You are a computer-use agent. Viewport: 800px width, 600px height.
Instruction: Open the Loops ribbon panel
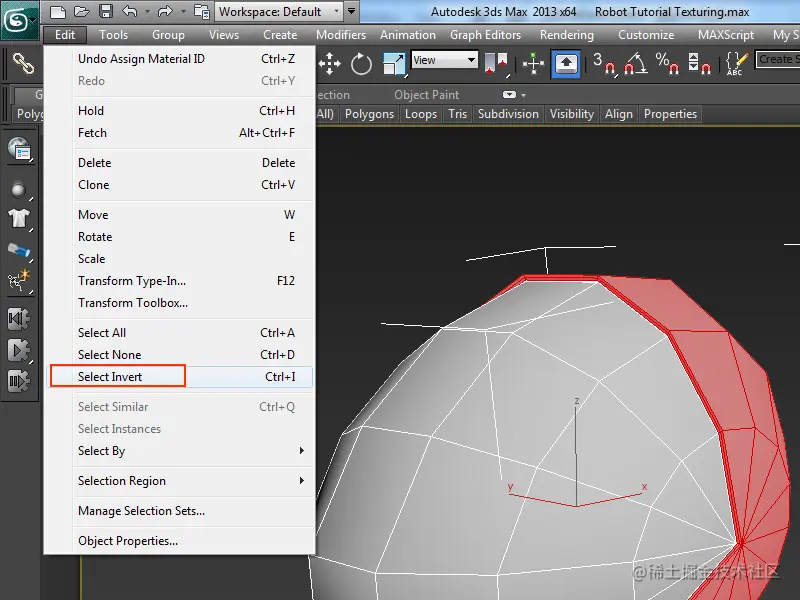click(421, 114)
